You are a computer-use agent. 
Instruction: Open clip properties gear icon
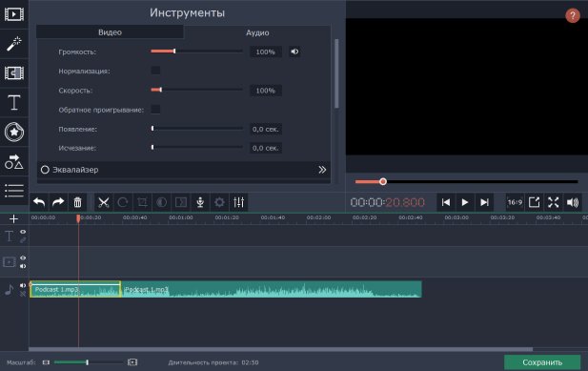(x=219, y=202)
